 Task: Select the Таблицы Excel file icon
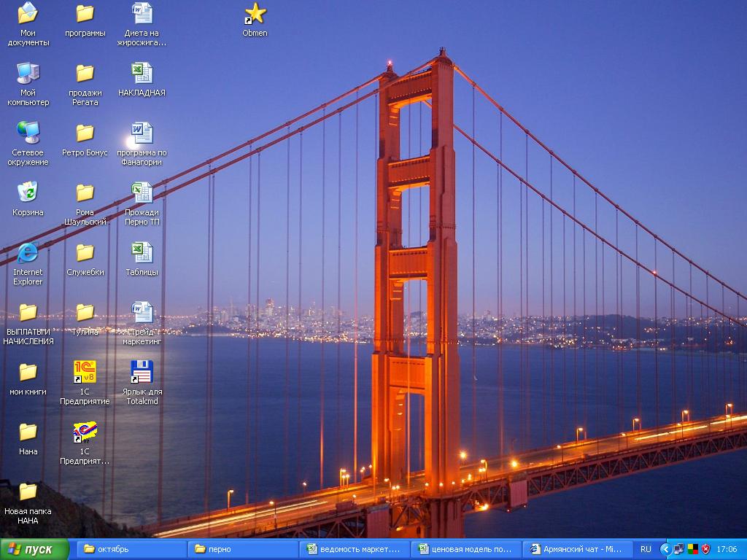[142, 252]
